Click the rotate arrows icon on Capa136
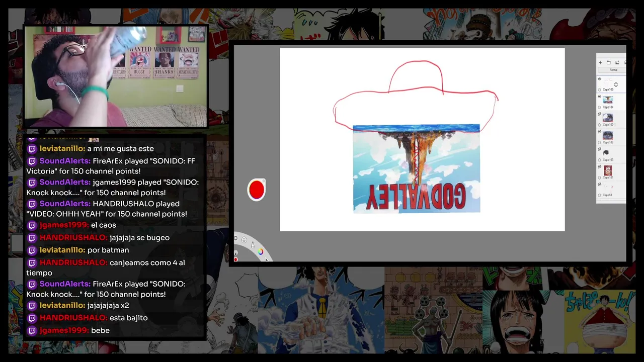644x362 pixels. pos(616,84)
